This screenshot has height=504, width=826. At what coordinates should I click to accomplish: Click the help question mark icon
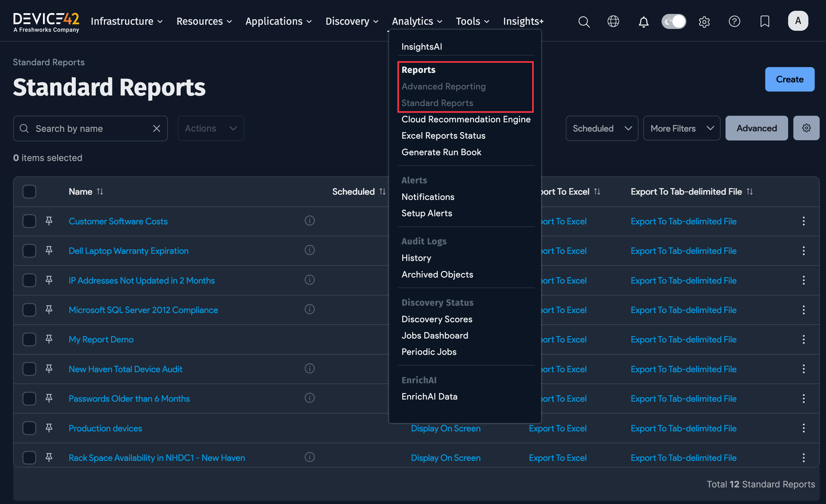click(x=734, y=22)
